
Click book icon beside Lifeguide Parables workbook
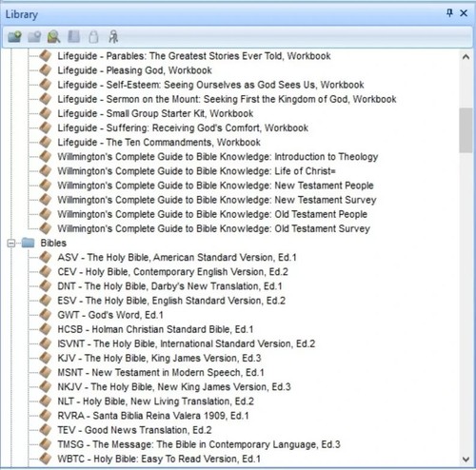pyautogui.click(x=46, y=56)
